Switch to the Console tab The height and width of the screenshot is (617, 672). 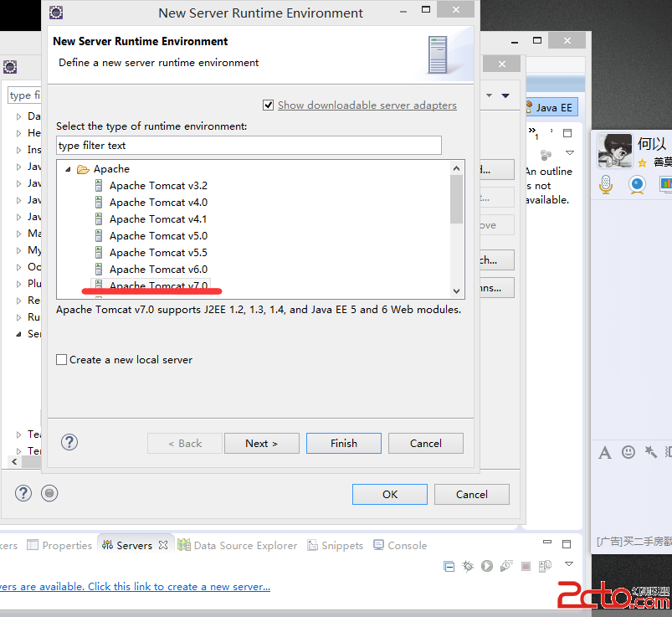(400, 545)
